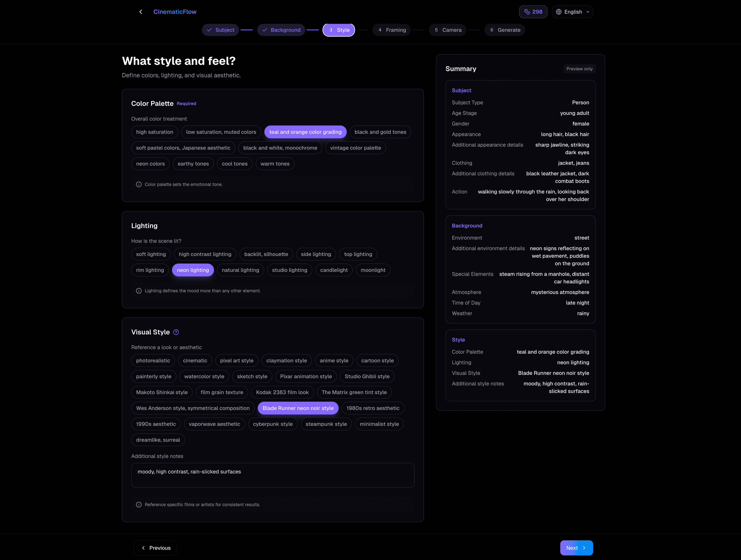This screenshot has height=560, width=741.
Task: Select the black and gold tones palette
Action: tap(380, 132)
